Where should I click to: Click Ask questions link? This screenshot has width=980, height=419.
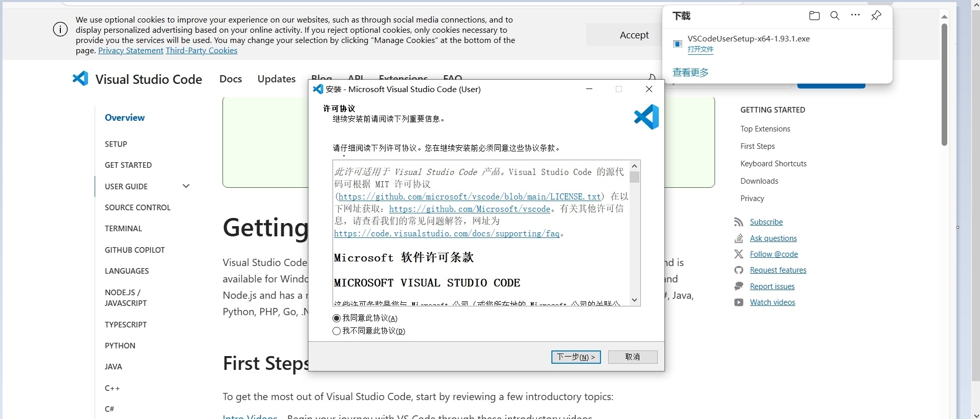coord(773,238)
